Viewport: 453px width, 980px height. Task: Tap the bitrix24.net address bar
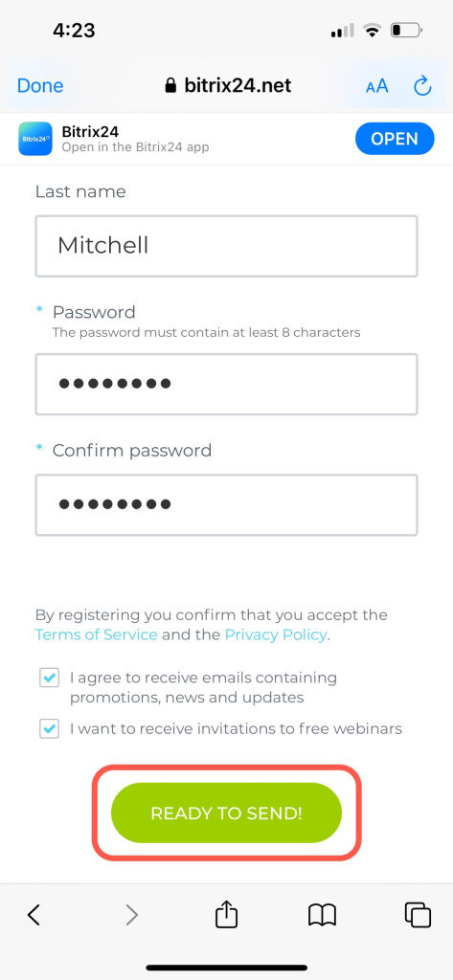[228, 85]
